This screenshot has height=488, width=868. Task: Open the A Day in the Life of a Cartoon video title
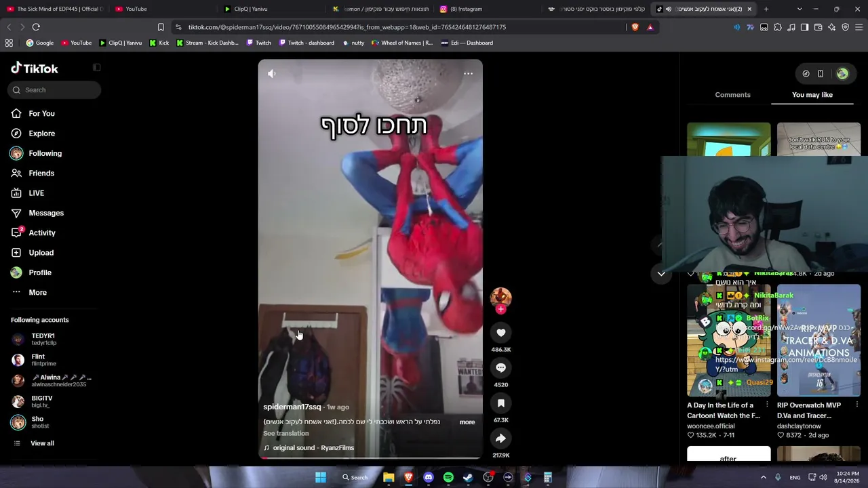725,410
